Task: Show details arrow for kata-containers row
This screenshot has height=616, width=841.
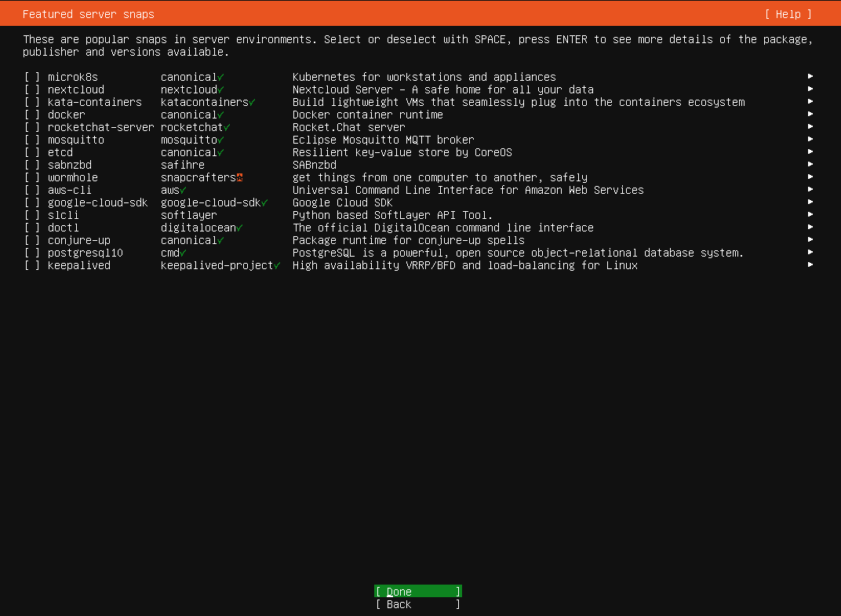Action: click(x=810, y=101)
